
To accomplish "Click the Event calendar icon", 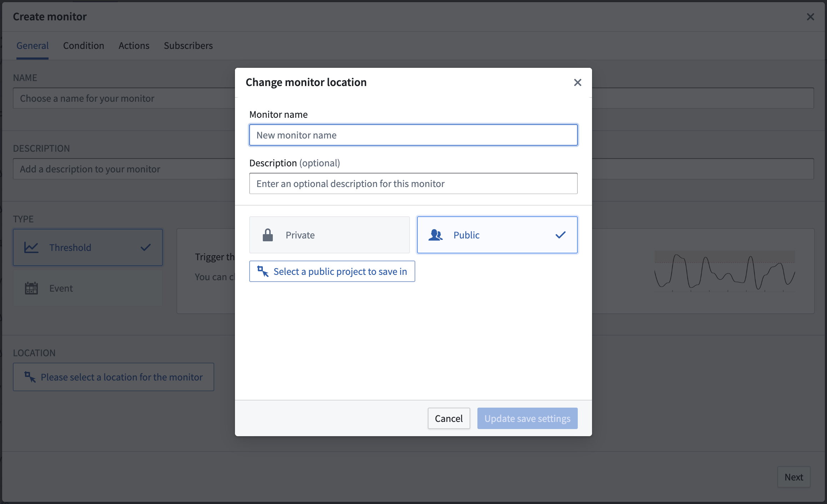I will [31, 288].
